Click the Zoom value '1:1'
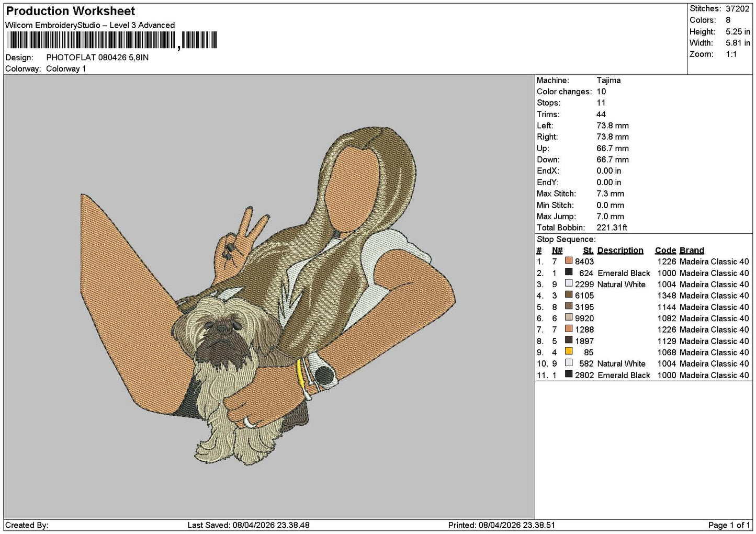Image resolution: width=756 pixels, height=534 pixels. click(x=731, y=54)
